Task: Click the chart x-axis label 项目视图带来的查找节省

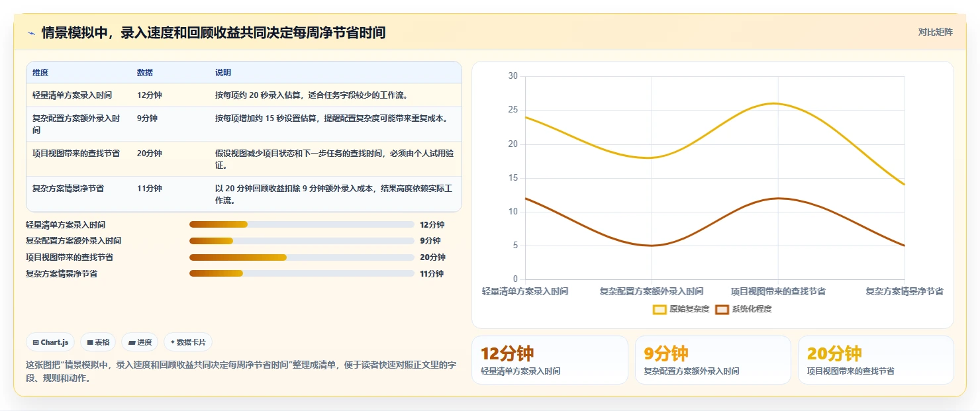Action: click(x=778, y=291)
